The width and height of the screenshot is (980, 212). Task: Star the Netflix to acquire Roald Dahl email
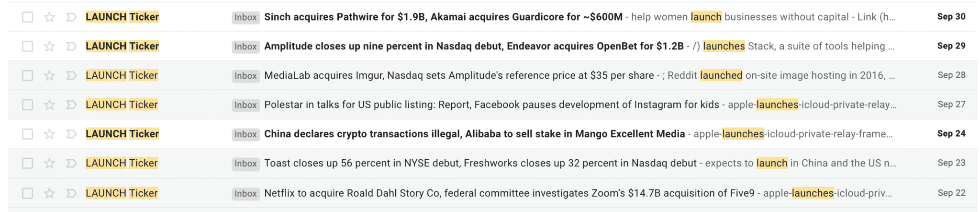coord(49,193)
